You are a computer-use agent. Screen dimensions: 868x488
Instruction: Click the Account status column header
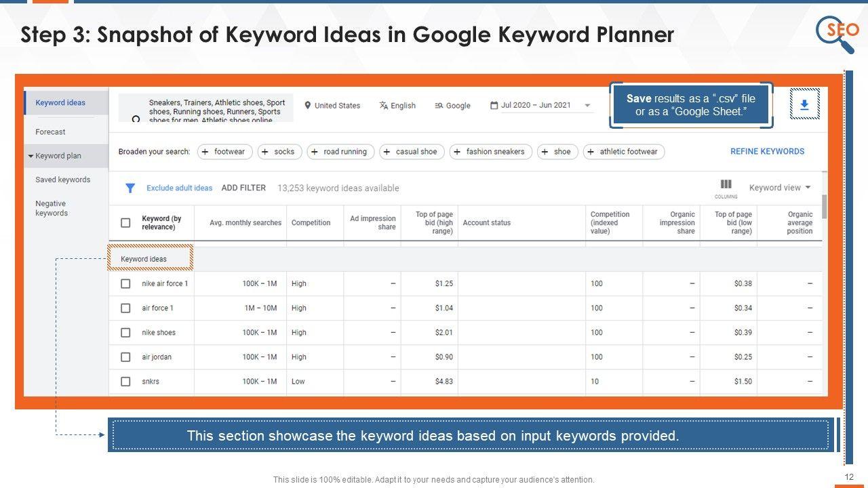click(487, 223)
